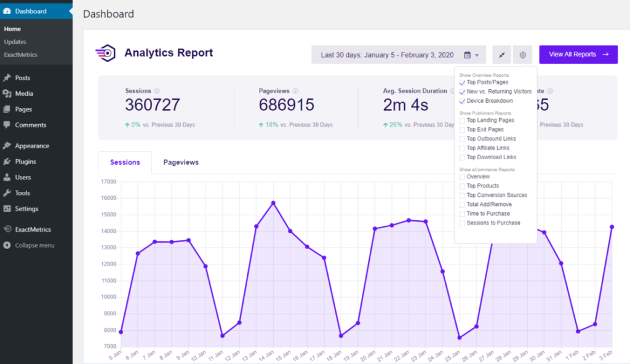Check the Sessions to Purchase option
630x364 pixels.
(x=462, y=223)
